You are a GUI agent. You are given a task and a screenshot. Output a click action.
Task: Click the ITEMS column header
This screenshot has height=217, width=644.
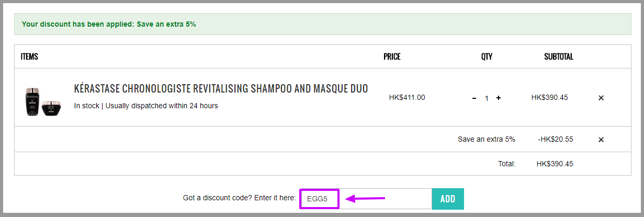(x=29, y=56)
